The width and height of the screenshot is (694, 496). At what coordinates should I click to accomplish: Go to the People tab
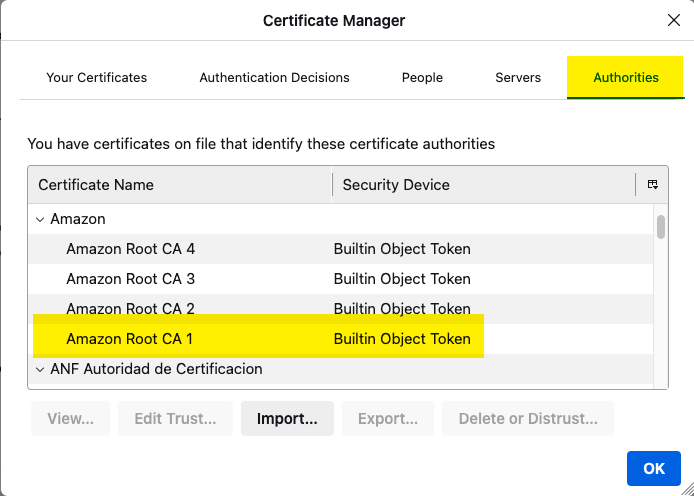[422, 77]
